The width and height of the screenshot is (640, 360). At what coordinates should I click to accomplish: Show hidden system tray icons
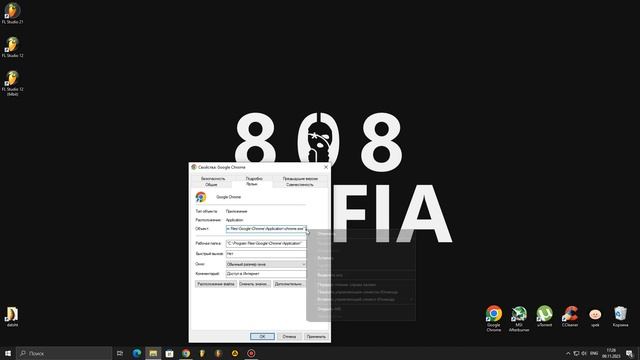(568, 353)
